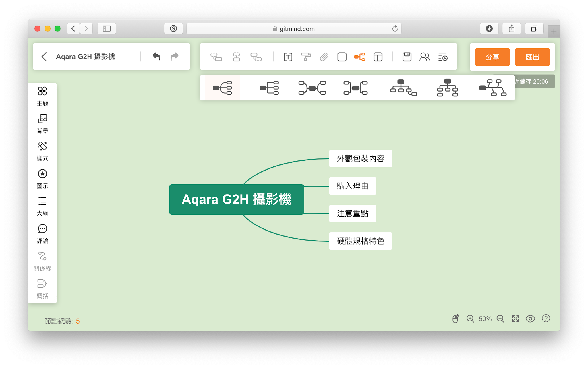The height and width of the screenshot is (368, 588).
Task: Zoom in with the magnifier plus icon
Action: tap(470, 319)
